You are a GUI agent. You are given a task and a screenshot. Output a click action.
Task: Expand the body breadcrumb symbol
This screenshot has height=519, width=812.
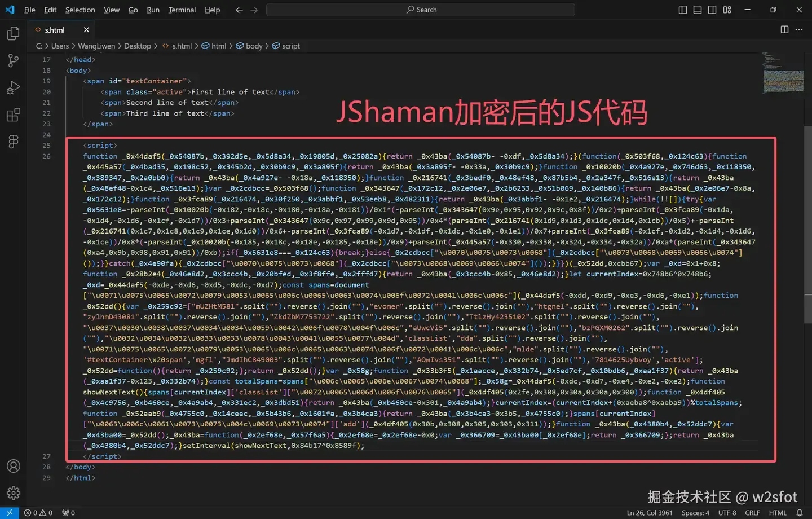pyautogui.click(x=249, y=46)
